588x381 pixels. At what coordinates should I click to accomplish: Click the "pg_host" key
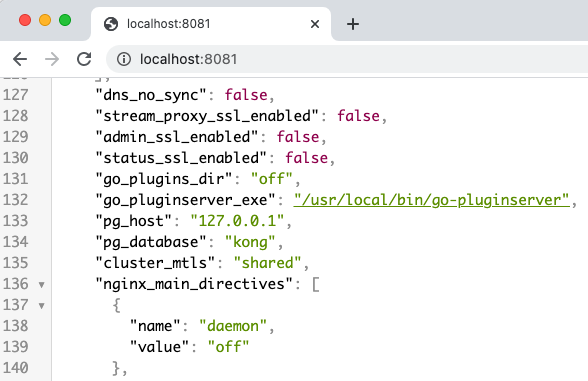(x=134, y=221)
